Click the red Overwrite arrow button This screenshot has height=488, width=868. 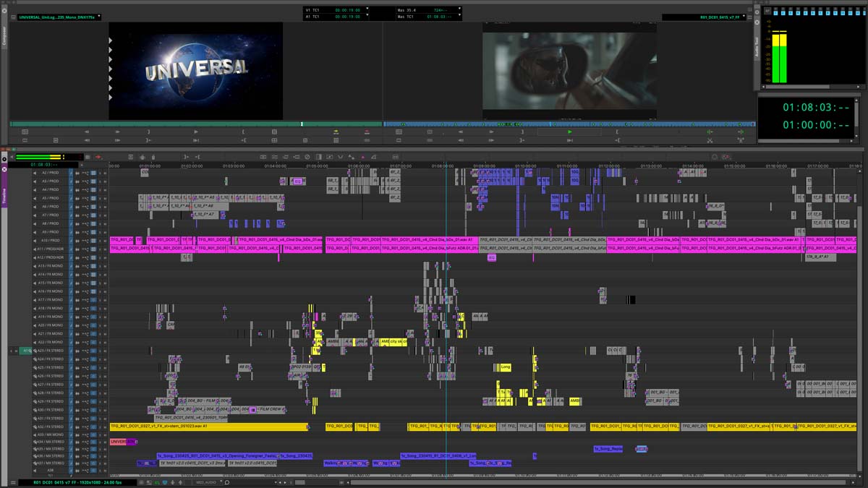click(367, 132)
